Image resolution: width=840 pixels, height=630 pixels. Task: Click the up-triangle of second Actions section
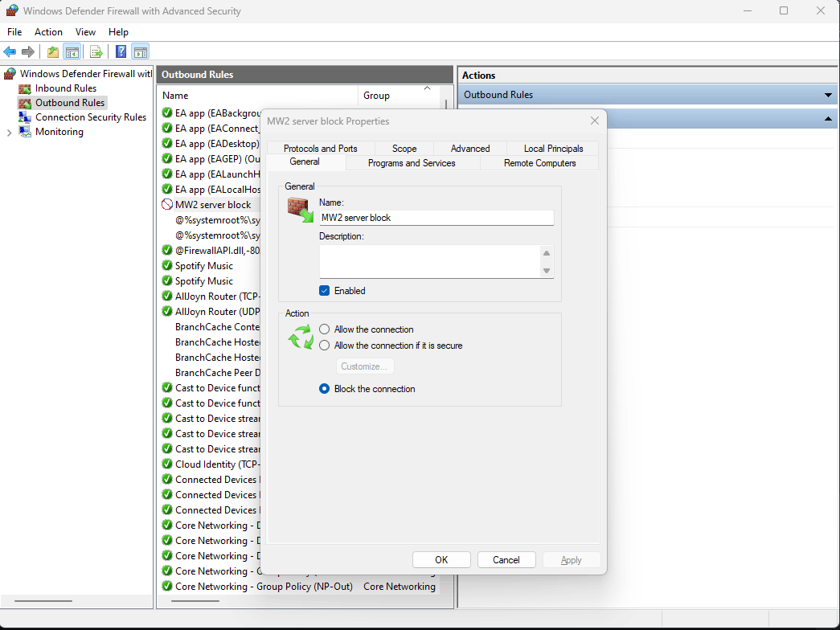(x=828, y=118)
